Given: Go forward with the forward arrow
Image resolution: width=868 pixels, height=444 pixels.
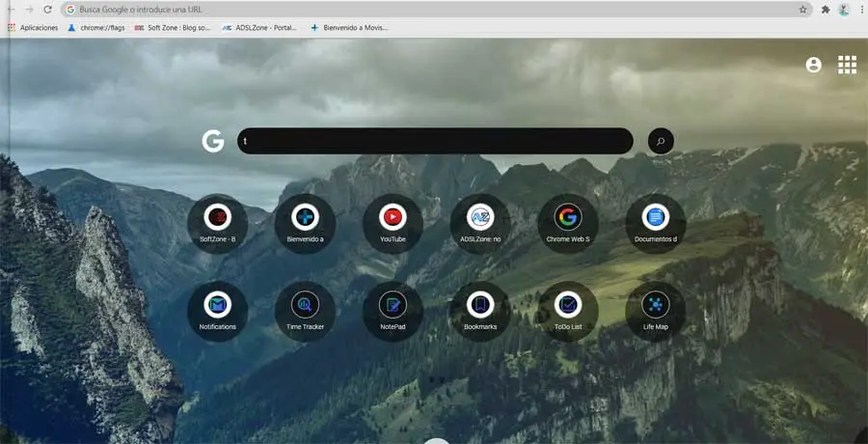Looking at the screenshot, I should point(29,10).
